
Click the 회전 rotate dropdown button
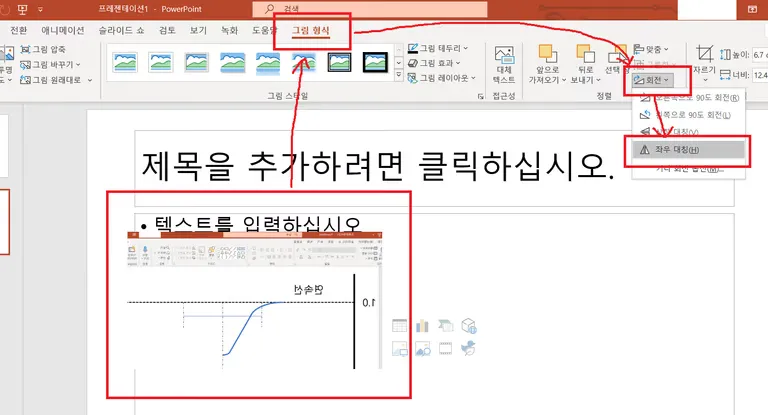[652, 80]
